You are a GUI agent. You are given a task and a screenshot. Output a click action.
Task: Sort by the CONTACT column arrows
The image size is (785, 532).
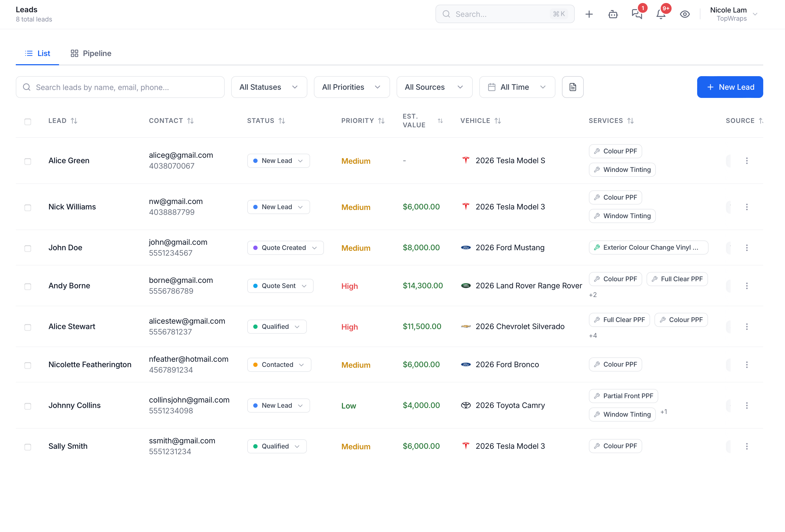[190, 120]
